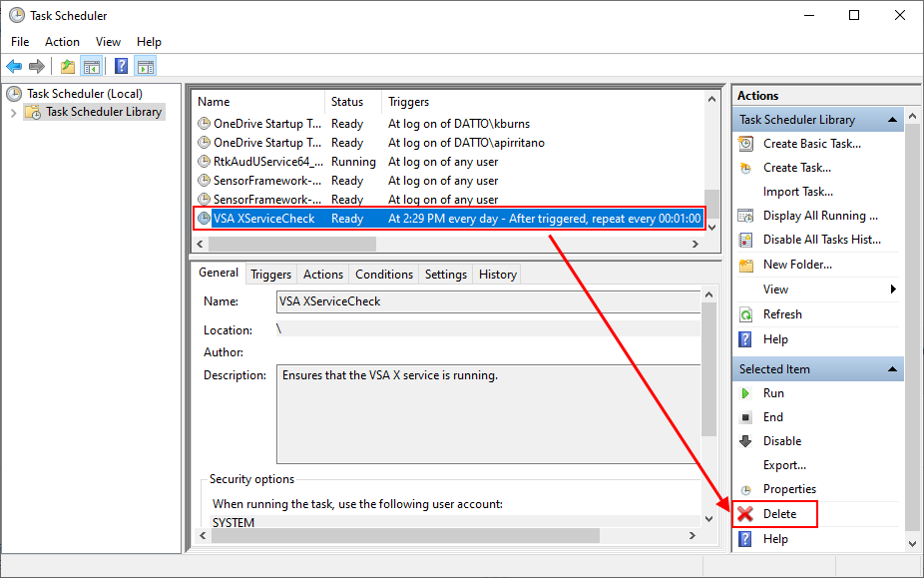Click New Folder action
The height and width of the screenshot is (578, 924).
(797, 265)
